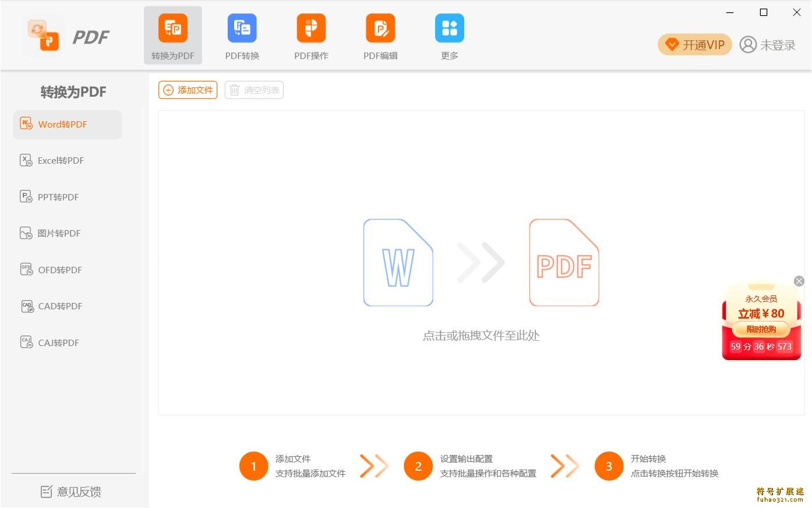The width and height of the screenshot is (812, 508).
Task: Click the PDF file icon in drop area
Action: point(564,263)
